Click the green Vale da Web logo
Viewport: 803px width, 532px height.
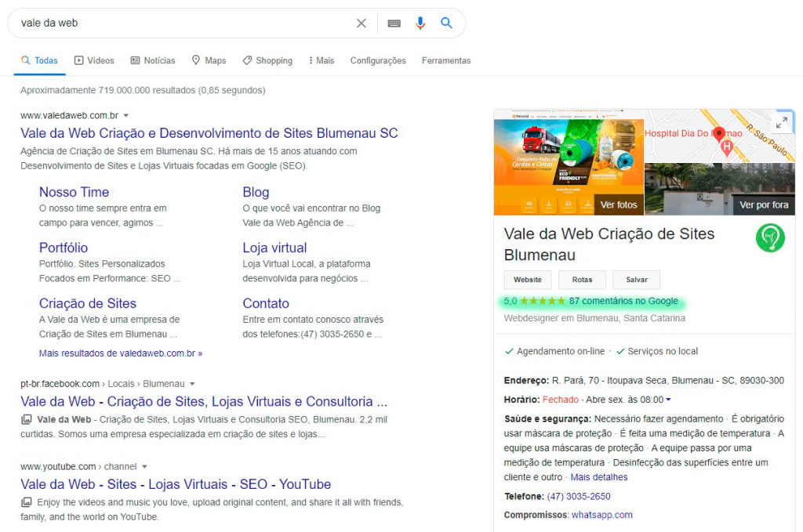click(770, 238)
